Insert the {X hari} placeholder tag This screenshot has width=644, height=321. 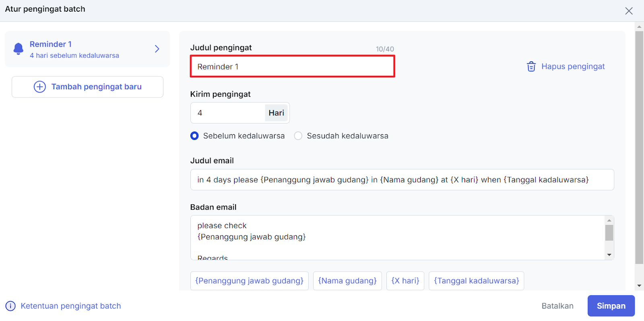click(405, 281)
